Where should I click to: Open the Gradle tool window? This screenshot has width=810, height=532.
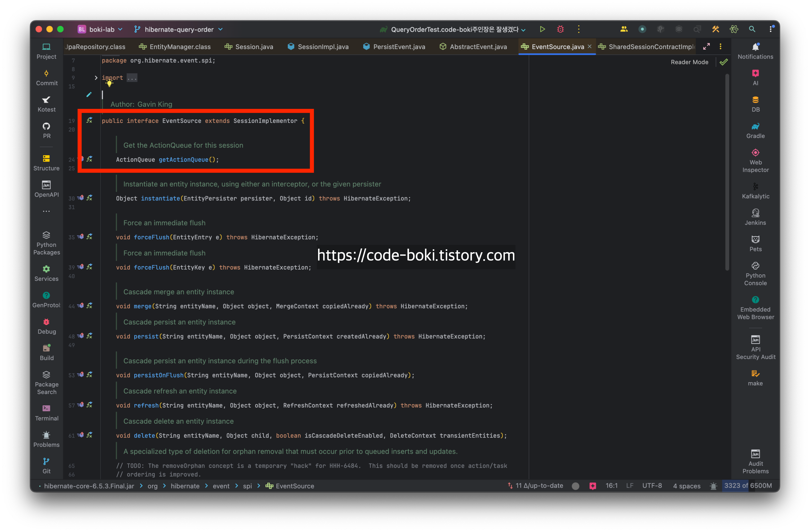pyautogui.click(x=755, y=131)
